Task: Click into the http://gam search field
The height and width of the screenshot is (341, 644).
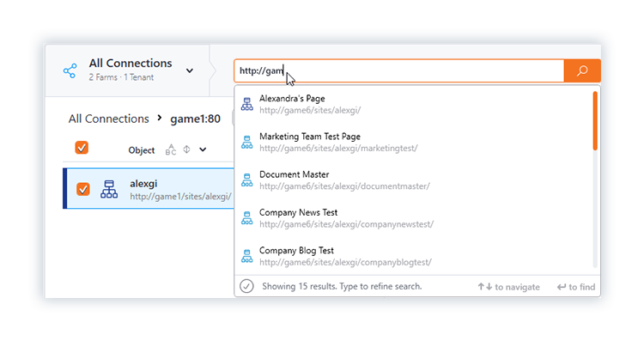Action: point(398,70)
